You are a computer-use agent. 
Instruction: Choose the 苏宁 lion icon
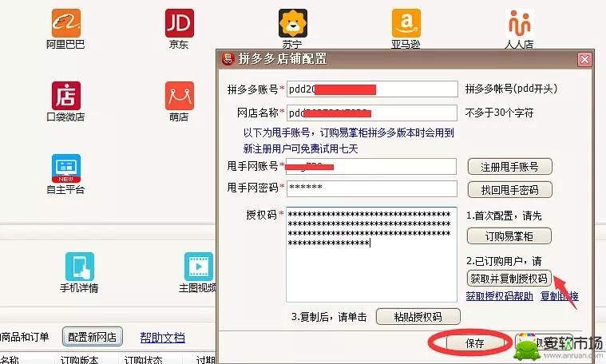coord(293,24)
